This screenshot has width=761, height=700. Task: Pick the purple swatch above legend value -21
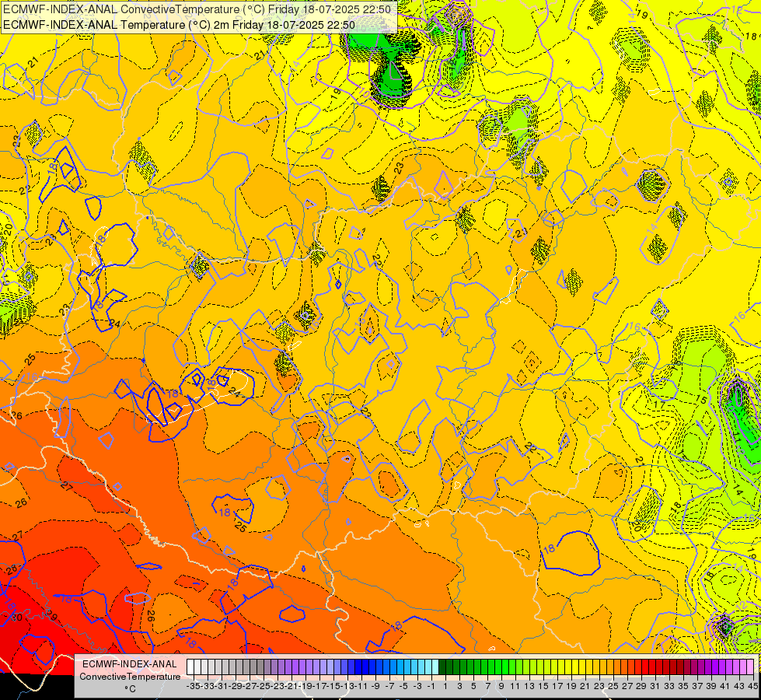pos(288,667)
